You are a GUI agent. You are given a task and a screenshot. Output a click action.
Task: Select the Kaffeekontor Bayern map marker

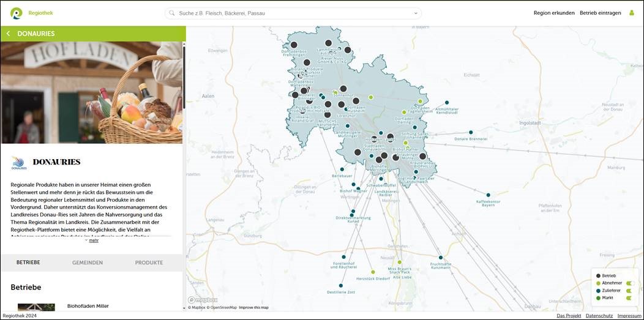coord(488,195)
